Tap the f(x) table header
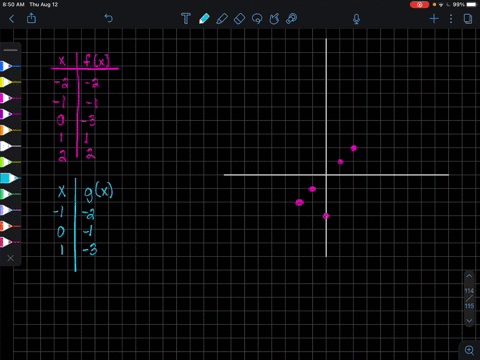 coord(96,60)
